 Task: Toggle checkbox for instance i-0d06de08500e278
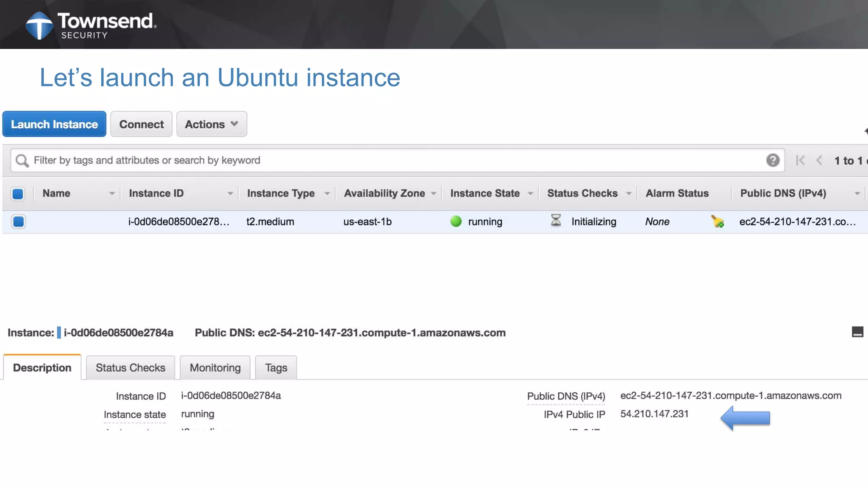coord(18,222)
